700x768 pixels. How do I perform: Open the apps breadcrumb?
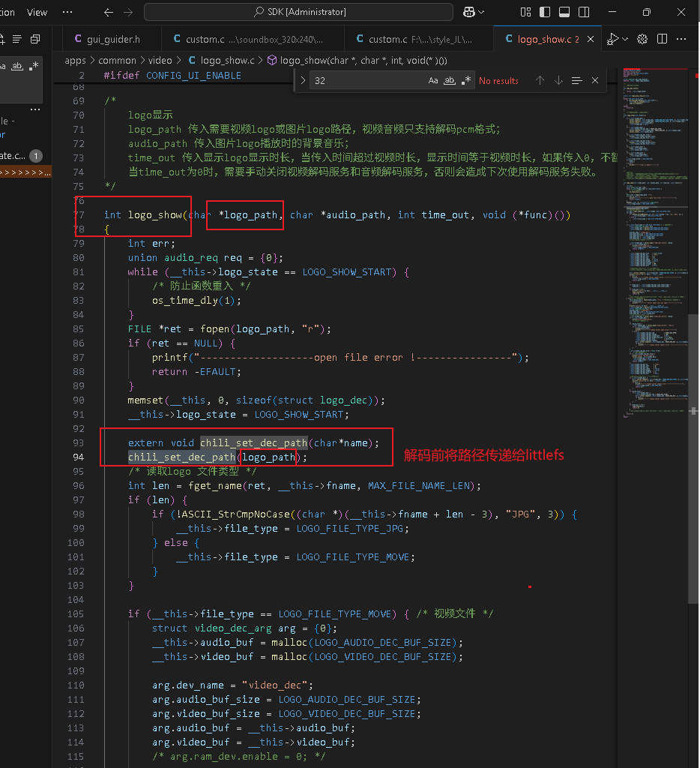[75, 61]
